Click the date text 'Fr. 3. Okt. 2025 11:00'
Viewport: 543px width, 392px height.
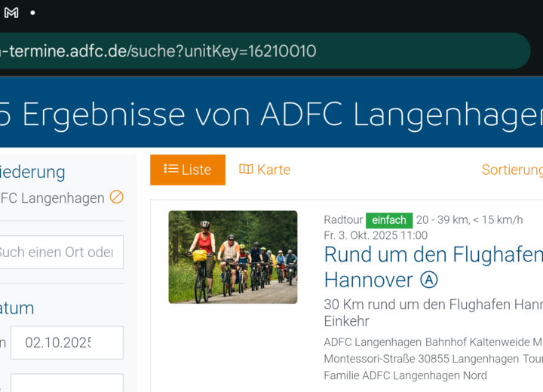point(376,235)
